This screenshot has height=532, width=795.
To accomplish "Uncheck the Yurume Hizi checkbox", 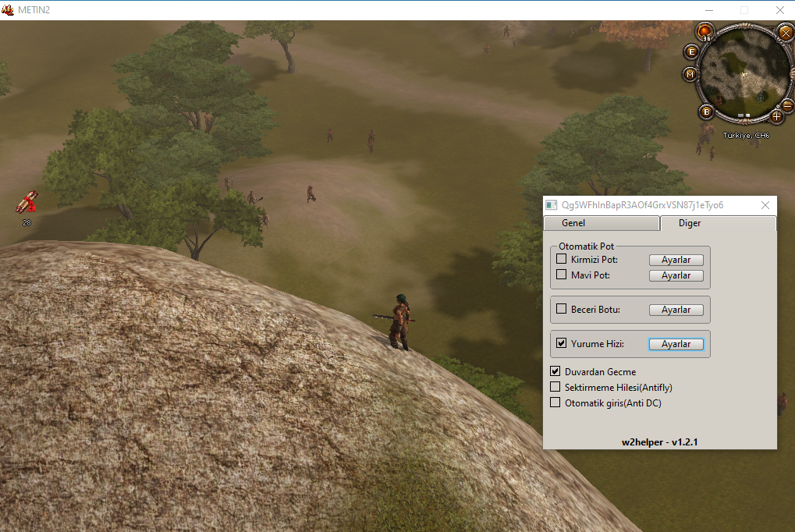I will [x=561, y=342].
